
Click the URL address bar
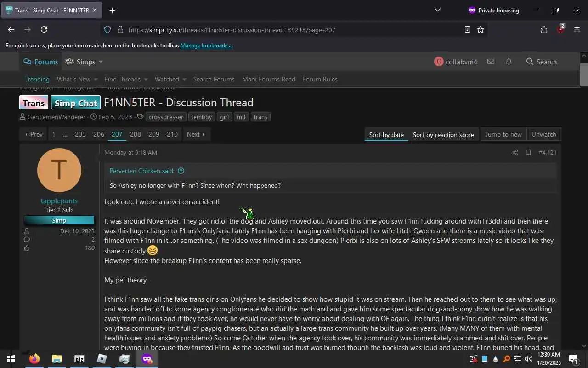pos(294,29)
